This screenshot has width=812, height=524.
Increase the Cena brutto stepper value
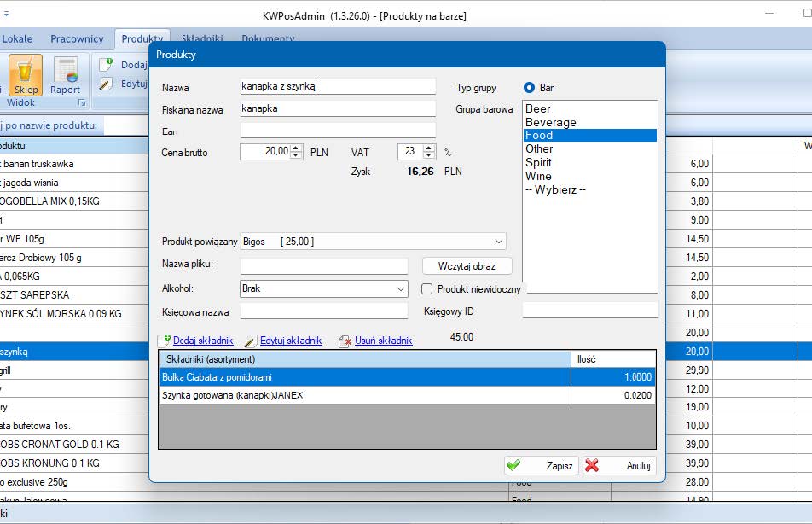296,148
